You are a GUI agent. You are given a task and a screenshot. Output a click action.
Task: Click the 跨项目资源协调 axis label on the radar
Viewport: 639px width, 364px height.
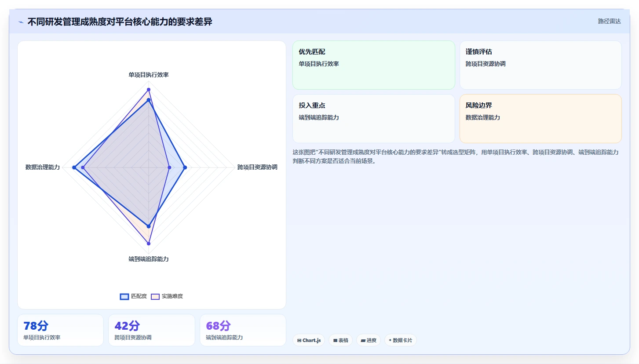pyautogui.click(x=257, y=167)
